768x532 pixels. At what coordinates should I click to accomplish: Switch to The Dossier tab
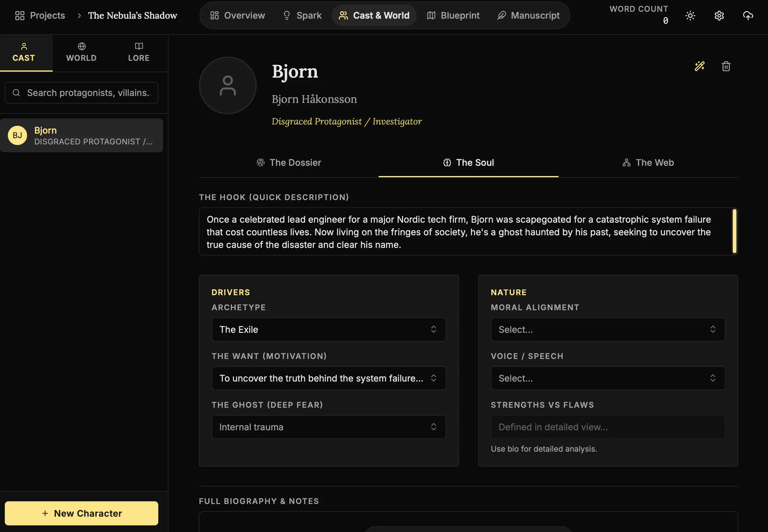[289, 163]
